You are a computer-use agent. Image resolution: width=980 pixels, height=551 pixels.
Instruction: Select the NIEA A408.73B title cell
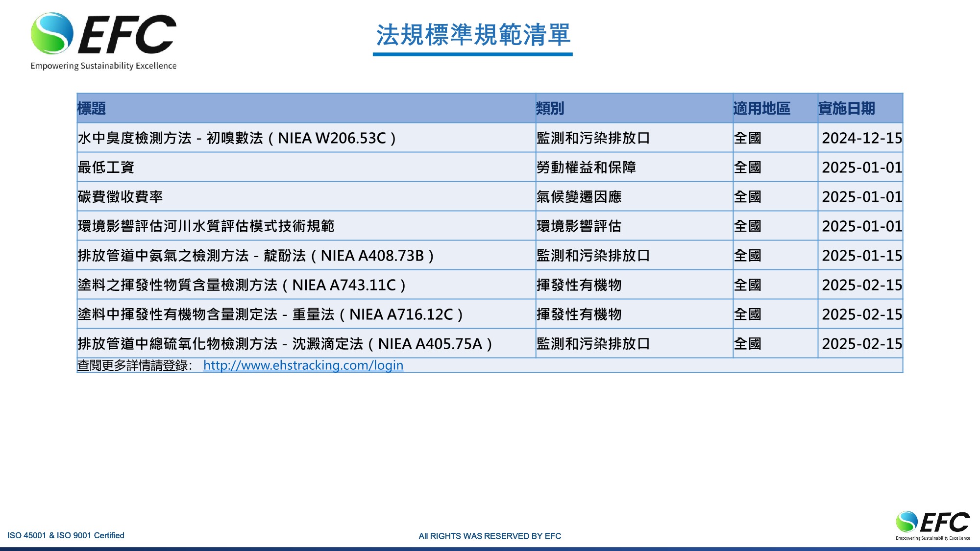[x=306, y=255]
